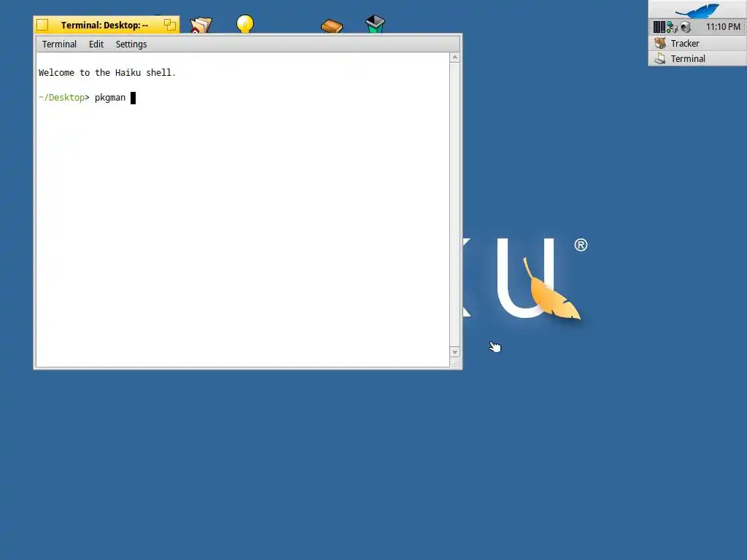Click the Tracker icon in the Deskbar
747x560 pixels.
click(x=659, y=43)
